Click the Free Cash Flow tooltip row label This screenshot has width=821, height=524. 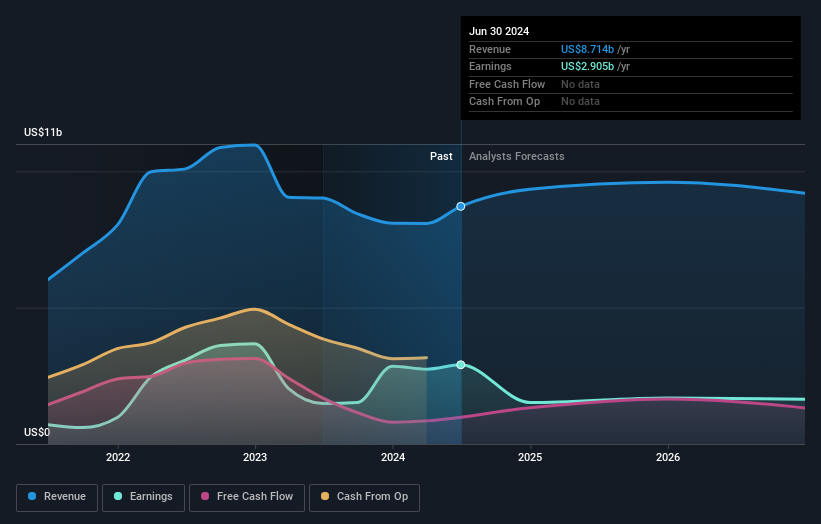click(x=507, y=84)
